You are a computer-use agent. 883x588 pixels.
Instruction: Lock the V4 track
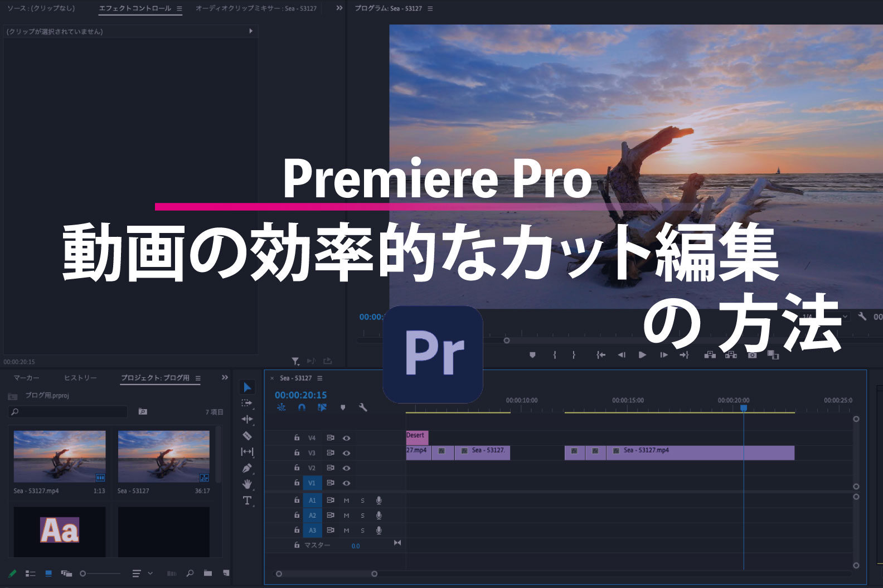click(297, 438)
